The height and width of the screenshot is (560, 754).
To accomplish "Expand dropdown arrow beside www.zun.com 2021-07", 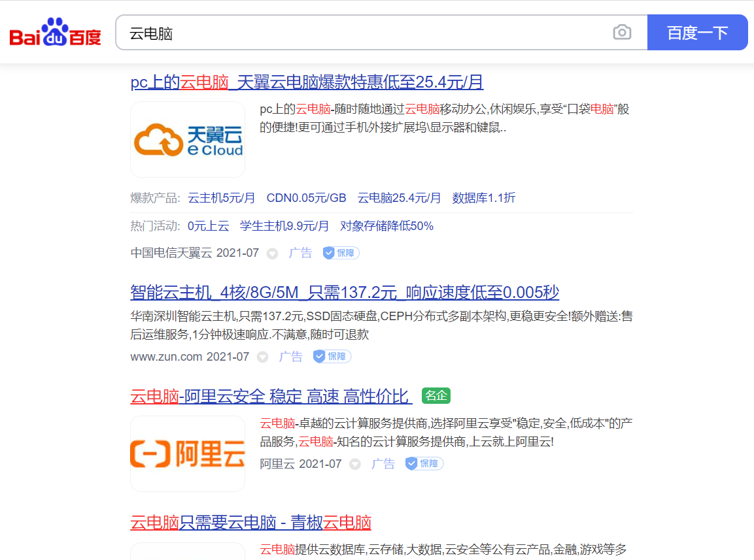I will [262, 357].
